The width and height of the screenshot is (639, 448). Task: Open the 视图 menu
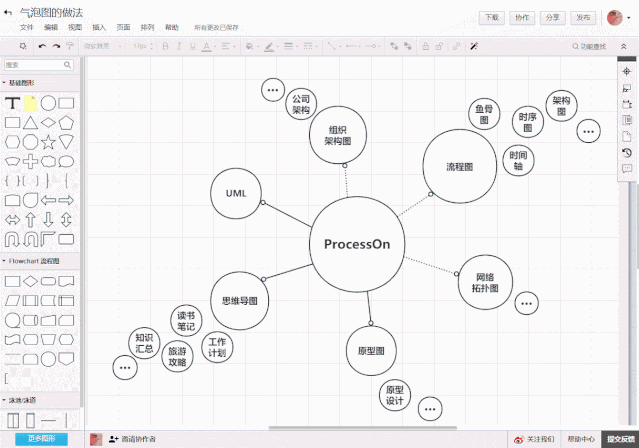coord(75,27)
